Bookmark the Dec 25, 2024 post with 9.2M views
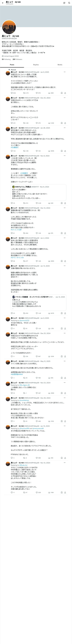 pos(62,123)
